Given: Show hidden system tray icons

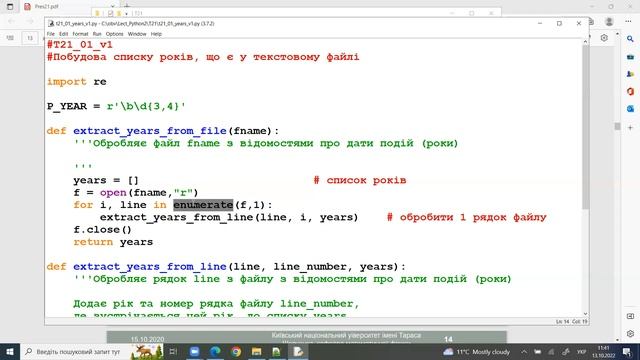Looking at the screenshot, I should click(x=524, y=351).
